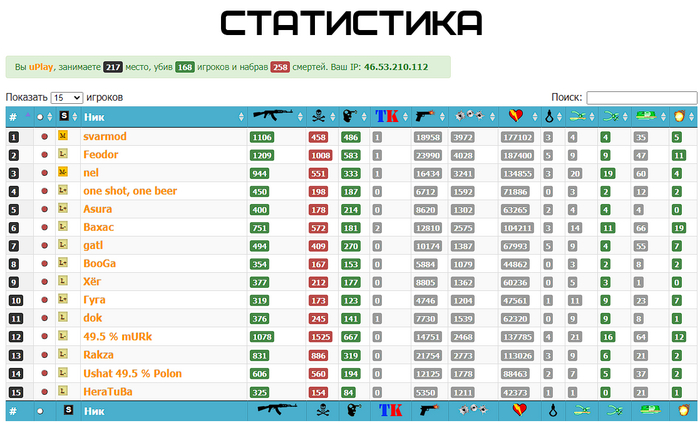Click S icon in table footer
The height and width of the screenshot is (423, 700).
68,410
